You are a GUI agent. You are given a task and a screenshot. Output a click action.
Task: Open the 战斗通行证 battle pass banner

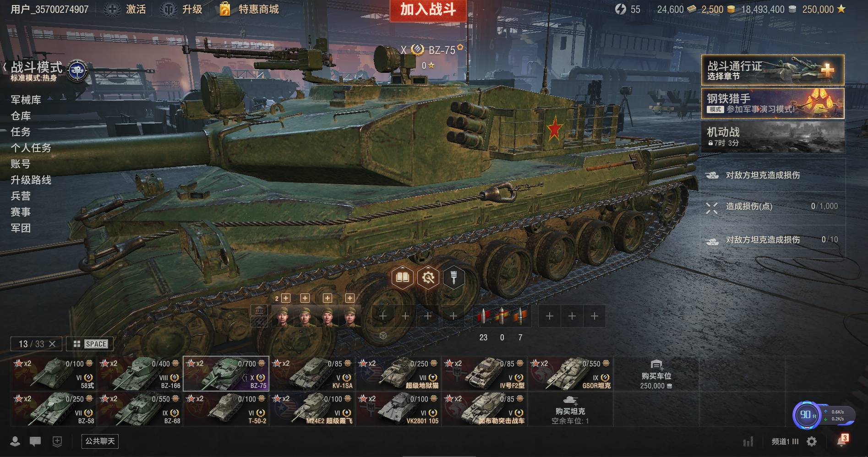pyautogui.click(x=773, y=70)
